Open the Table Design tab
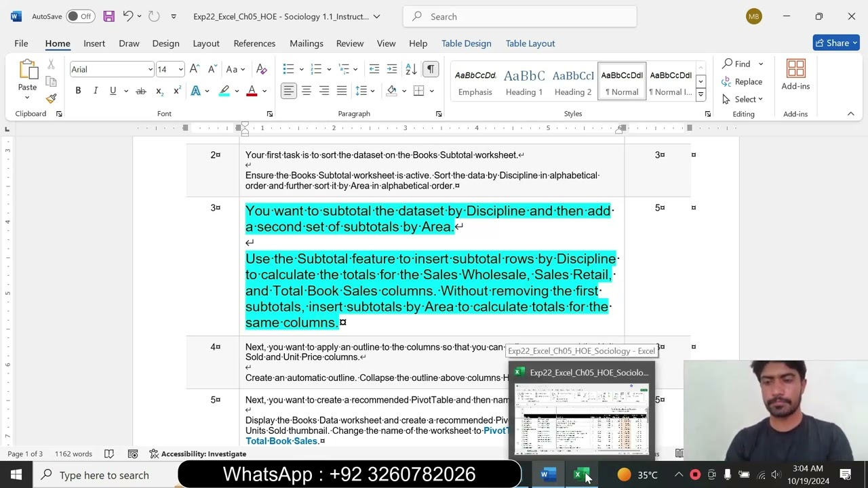This screenshot has width=868, height=488. click(x=467, y=43)
